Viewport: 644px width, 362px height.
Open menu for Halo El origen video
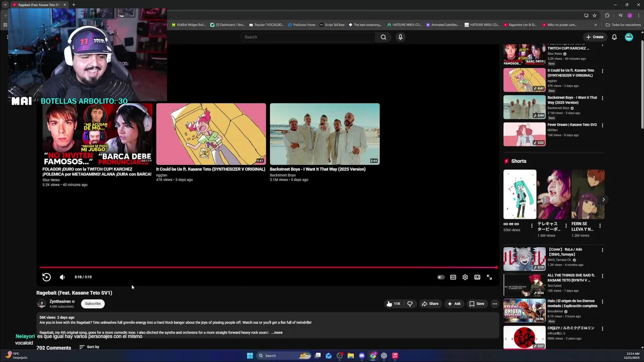(x=602, y=302)
